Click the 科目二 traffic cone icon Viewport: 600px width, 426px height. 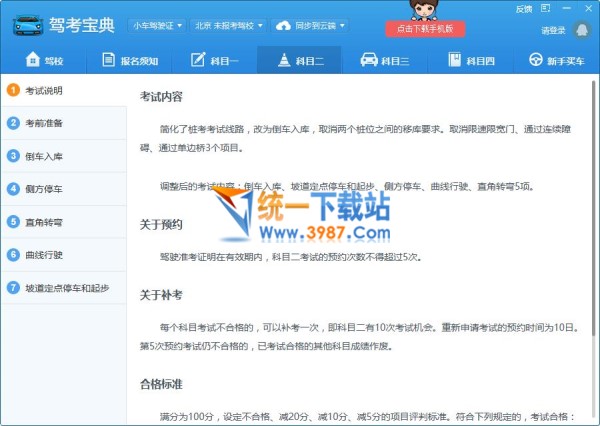(x=284, y=60)
